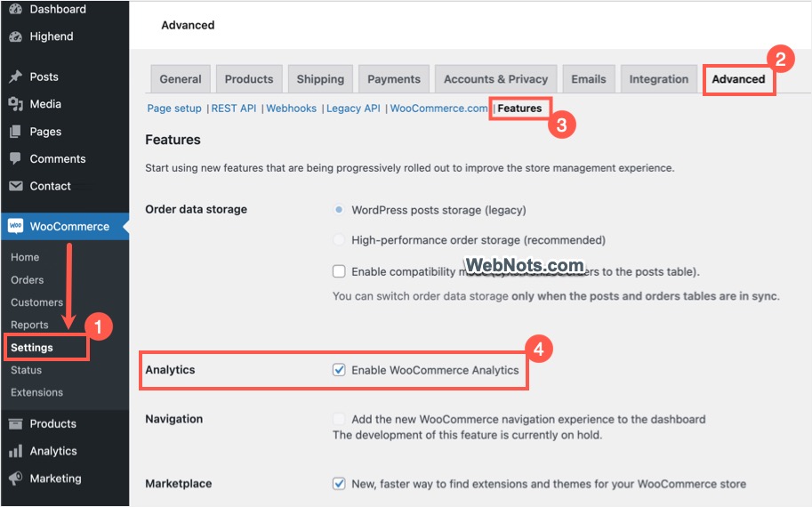Image resolution: width=812 pixels, height=507 pixels.
Task: Open the REST API sub-link
Action: click(x=234, y=109)
